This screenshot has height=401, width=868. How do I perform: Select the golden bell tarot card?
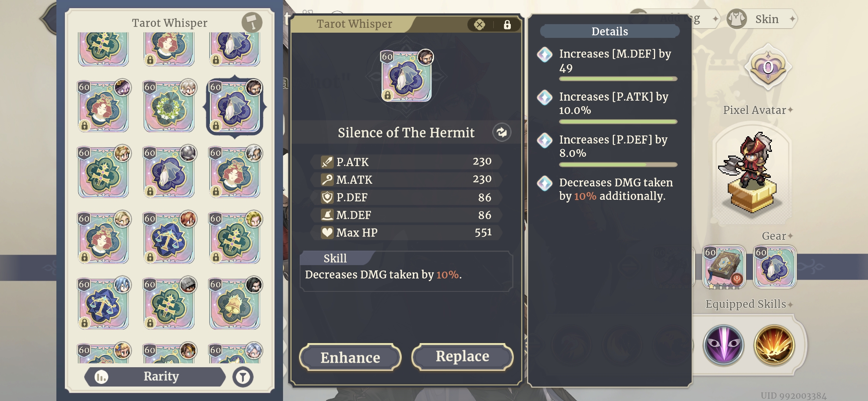tap(235, 304)
